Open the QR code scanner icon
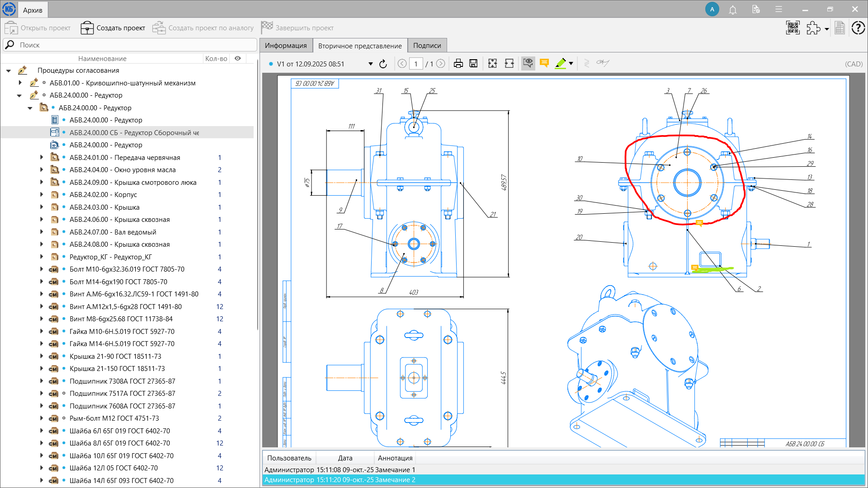Image resolution: width=868 pixels, height=488 pixels. click(x=793, y=28)
